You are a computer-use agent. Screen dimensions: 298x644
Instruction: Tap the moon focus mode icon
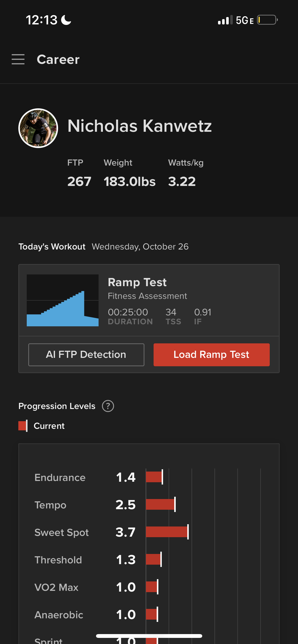point(66,20)
